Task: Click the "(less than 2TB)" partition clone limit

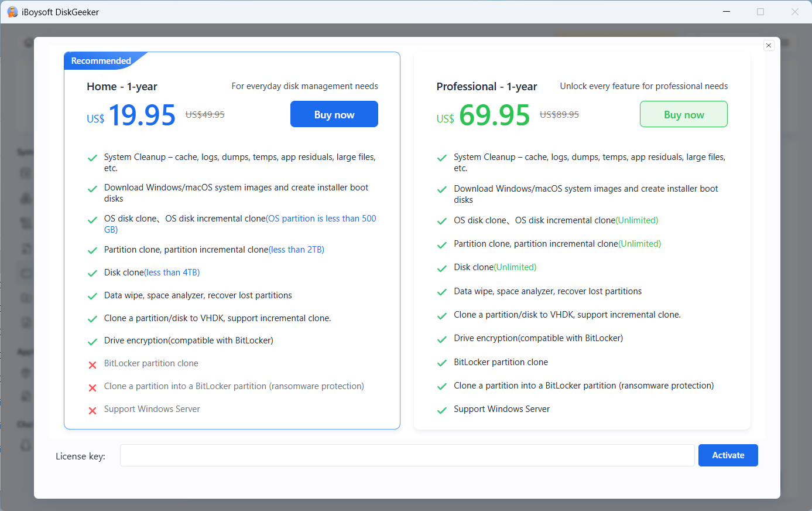Action: [x=297, y=250]
